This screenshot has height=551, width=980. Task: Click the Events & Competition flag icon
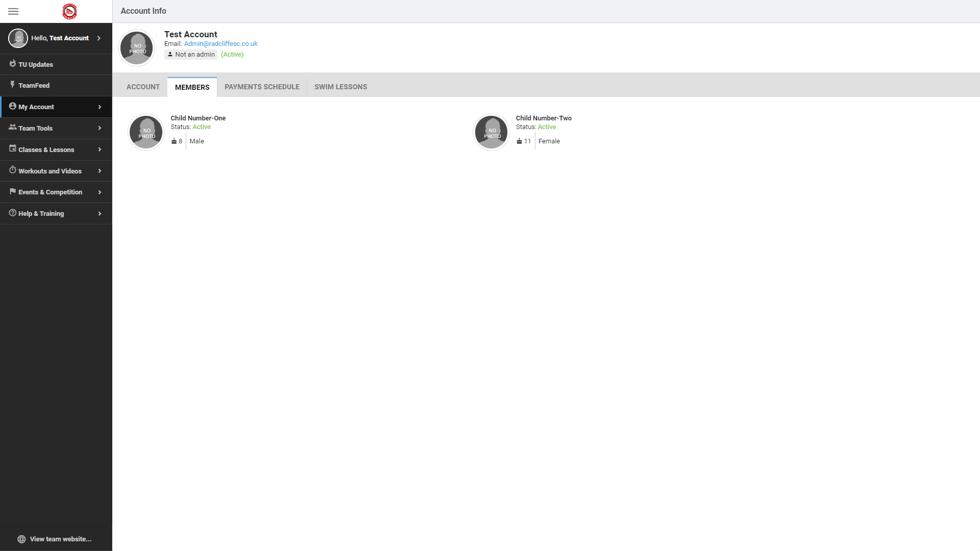(12, 192)
